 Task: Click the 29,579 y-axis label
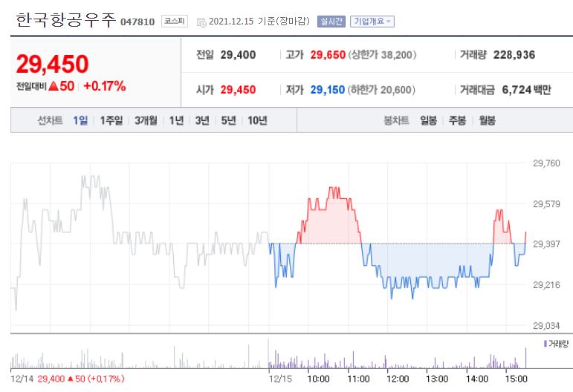[x=546, y=204]
